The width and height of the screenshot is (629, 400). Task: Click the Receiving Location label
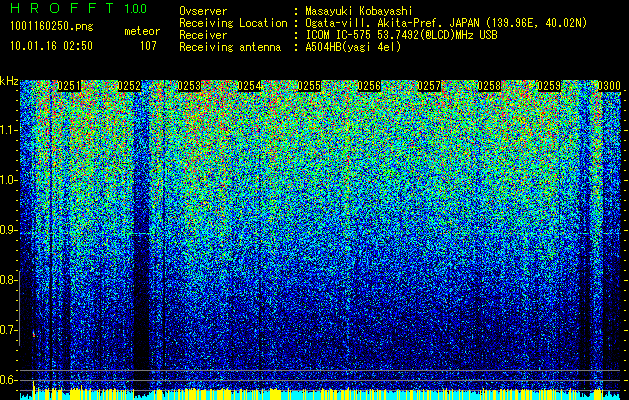[233, 23]
